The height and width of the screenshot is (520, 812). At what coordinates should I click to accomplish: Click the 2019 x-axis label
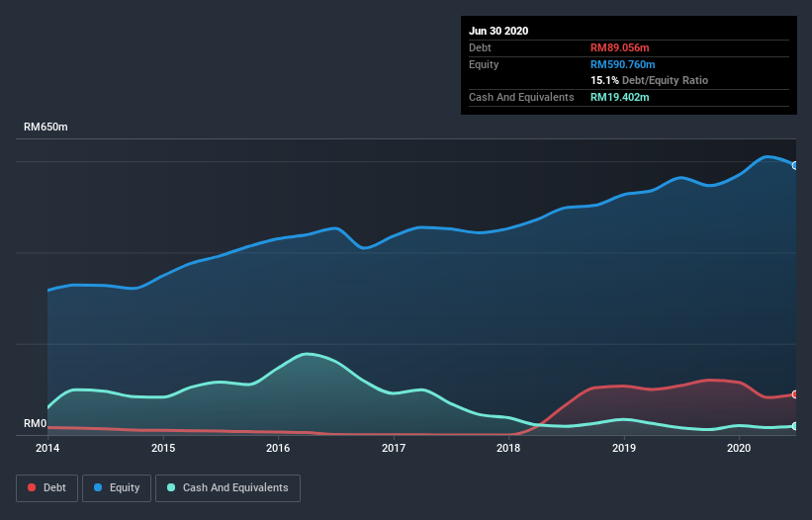point(624,448)
